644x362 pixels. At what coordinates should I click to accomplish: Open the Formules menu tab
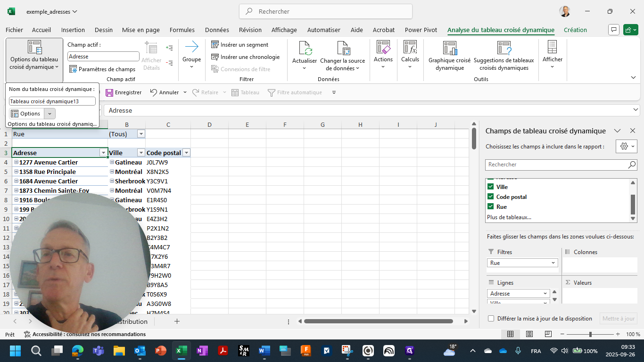point(182,30)
